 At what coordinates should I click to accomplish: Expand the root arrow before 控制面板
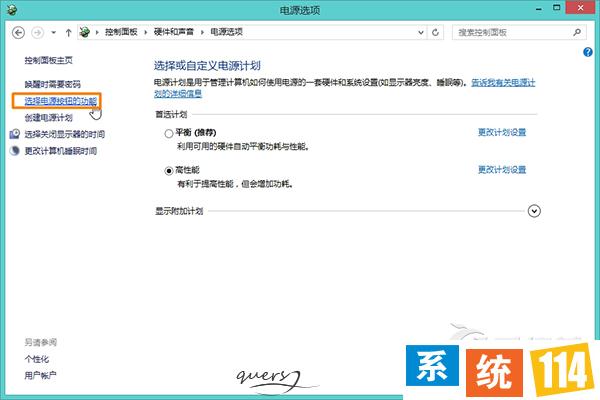tap(97, 32)
